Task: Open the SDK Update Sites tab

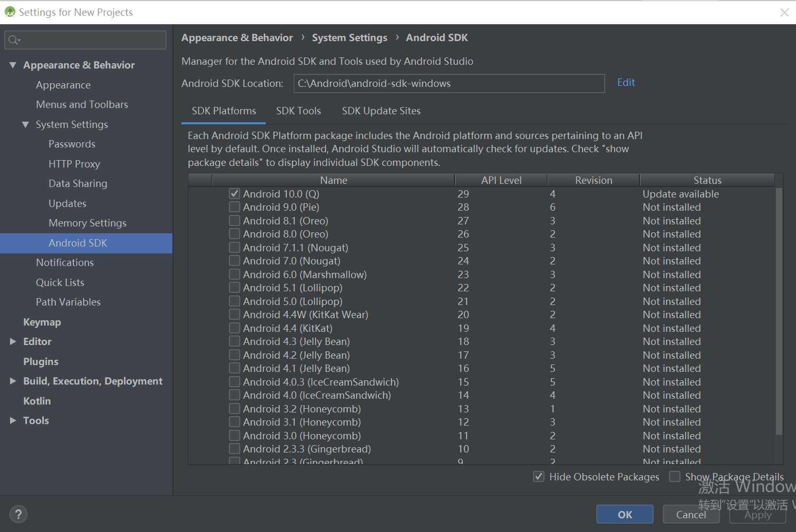Action: 381,111
